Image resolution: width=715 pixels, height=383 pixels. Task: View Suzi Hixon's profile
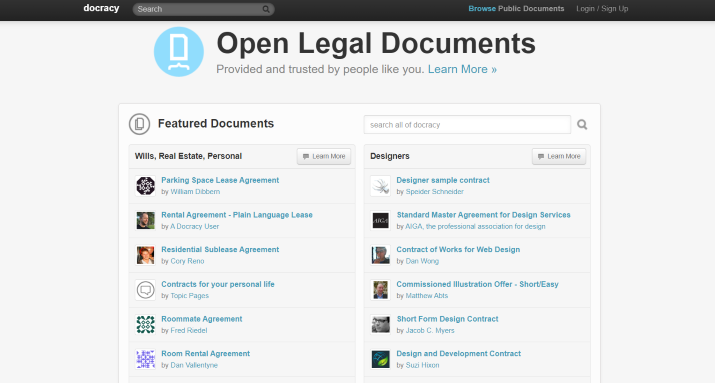[x=422, y=365]
